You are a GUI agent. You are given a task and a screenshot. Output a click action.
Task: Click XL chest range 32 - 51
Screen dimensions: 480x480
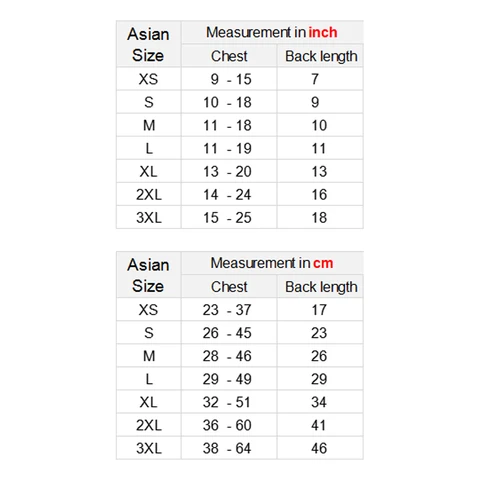[x=227, y=402]
